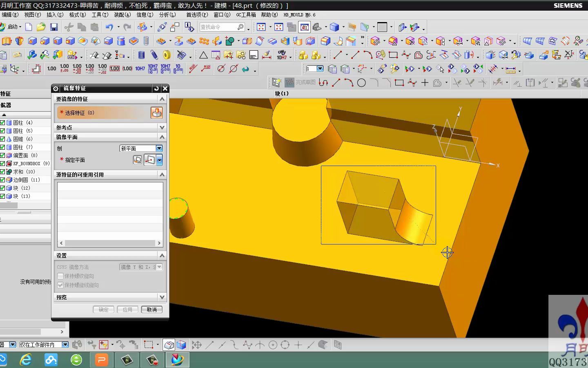Open the plane type inferred dropdown arrow
588x368 pixels.
pos(160,160)
